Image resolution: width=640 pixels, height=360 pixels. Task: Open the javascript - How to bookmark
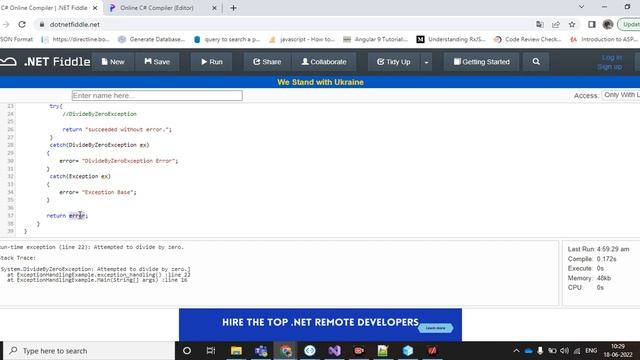click(x=302, y=39)
